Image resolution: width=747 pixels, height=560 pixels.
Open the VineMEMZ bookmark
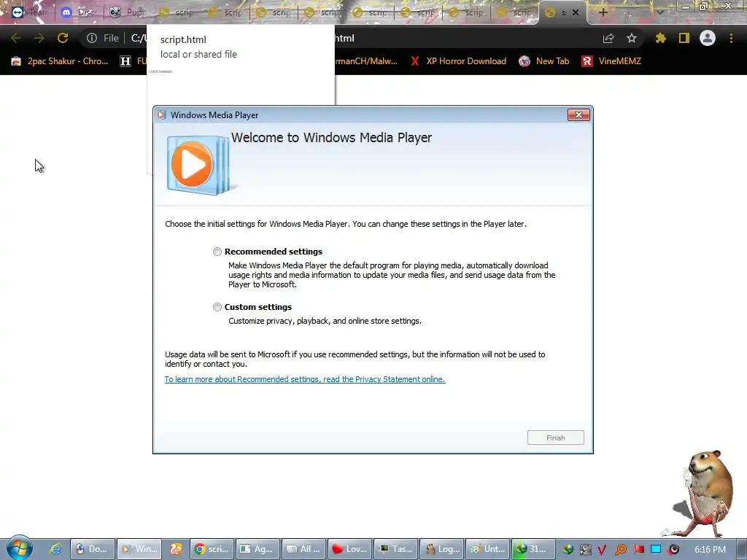[x=611, y=61]
